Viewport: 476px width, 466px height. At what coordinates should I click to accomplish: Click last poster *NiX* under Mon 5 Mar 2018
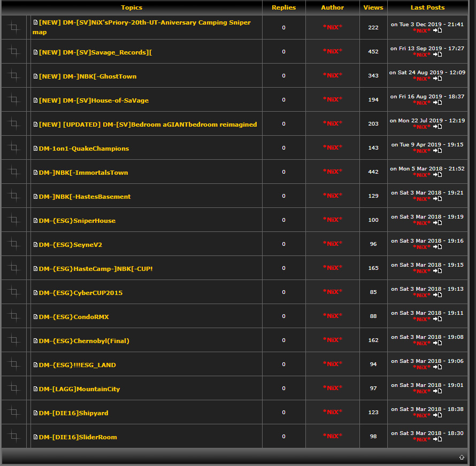click(x=421, y=175)
